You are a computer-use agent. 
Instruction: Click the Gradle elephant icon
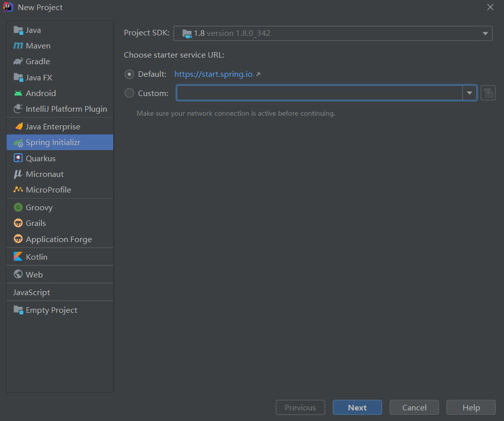(18, 61)
